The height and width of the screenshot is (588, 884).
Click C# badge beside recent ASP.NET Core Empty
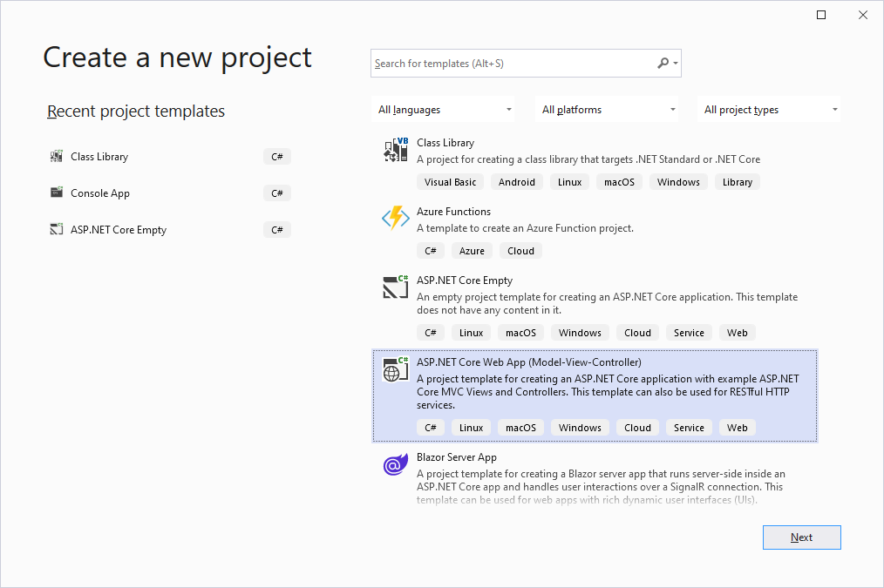coord(277,230)
